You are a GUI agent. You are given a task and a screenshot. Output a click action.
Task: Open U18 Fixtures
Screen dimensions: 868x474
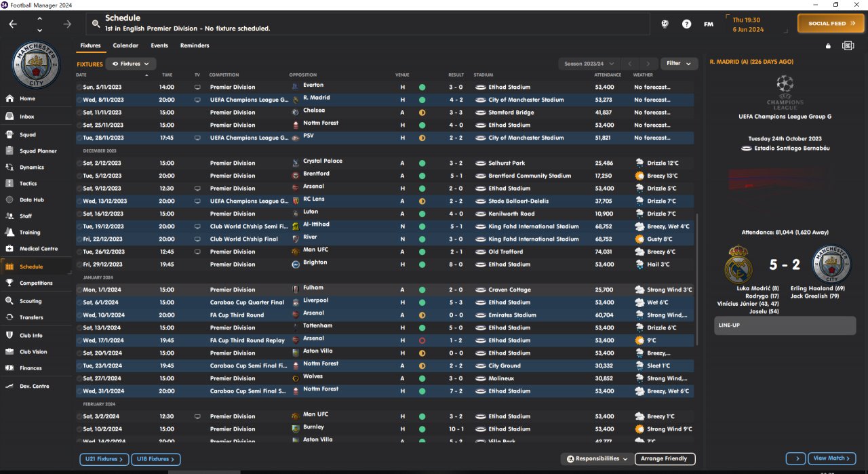156,459
